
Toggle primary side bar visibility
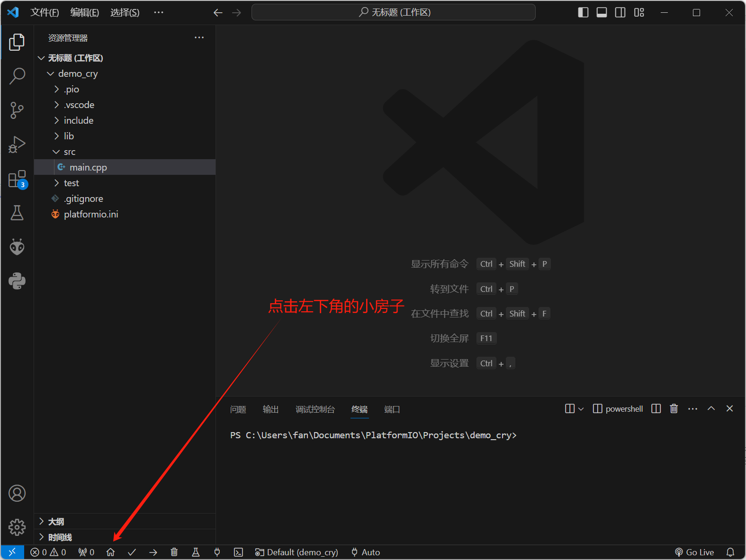tap(584, 12)
